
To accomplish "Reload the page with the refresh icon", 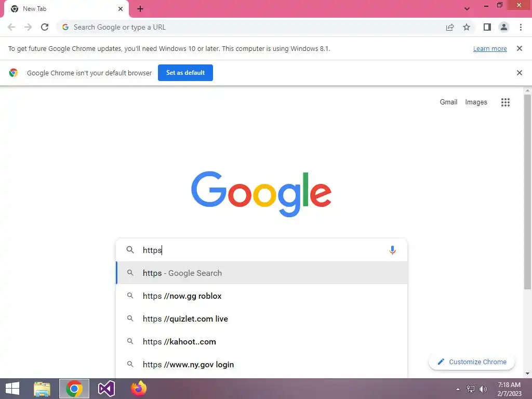I will point(45,27).
